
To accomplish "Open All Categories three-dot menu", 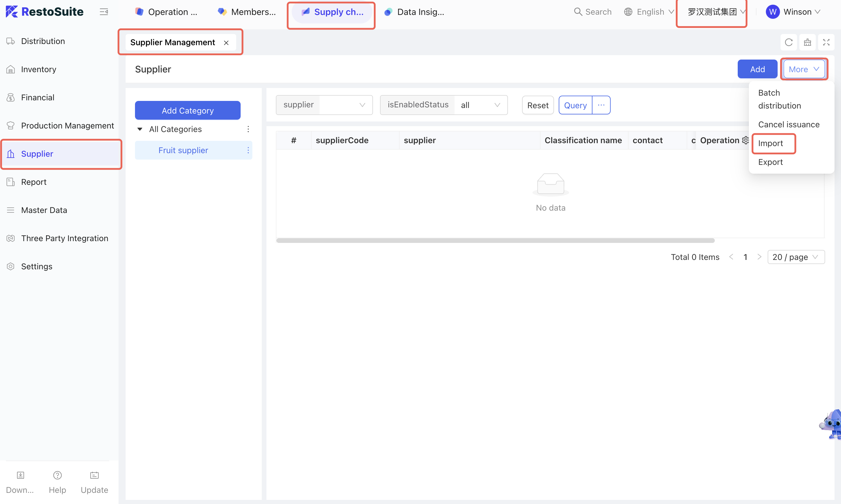I will point(248,129).
